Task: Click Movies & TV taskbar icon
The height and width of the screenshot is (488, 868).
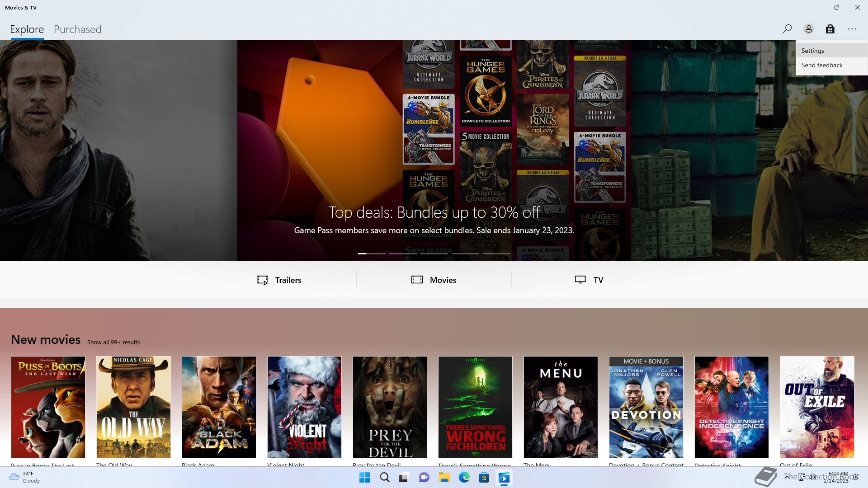Action: coord(504,478)
